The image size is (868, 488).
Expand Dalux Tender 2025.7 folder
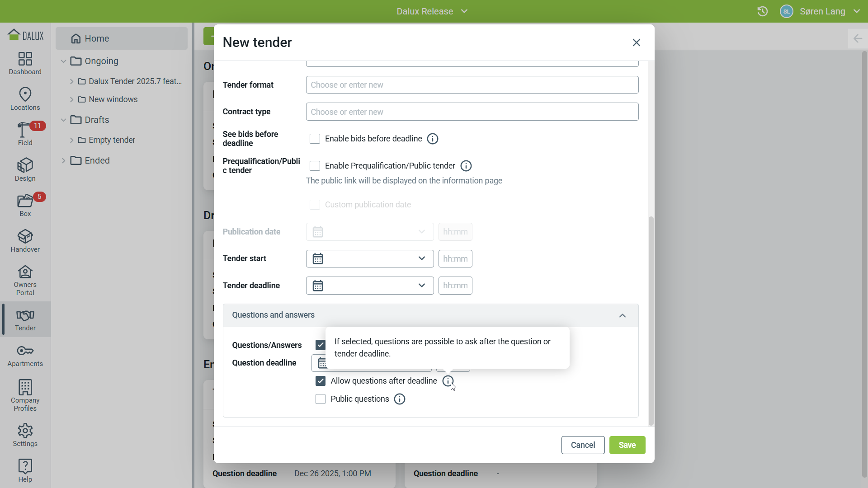[x=71, y=81]
